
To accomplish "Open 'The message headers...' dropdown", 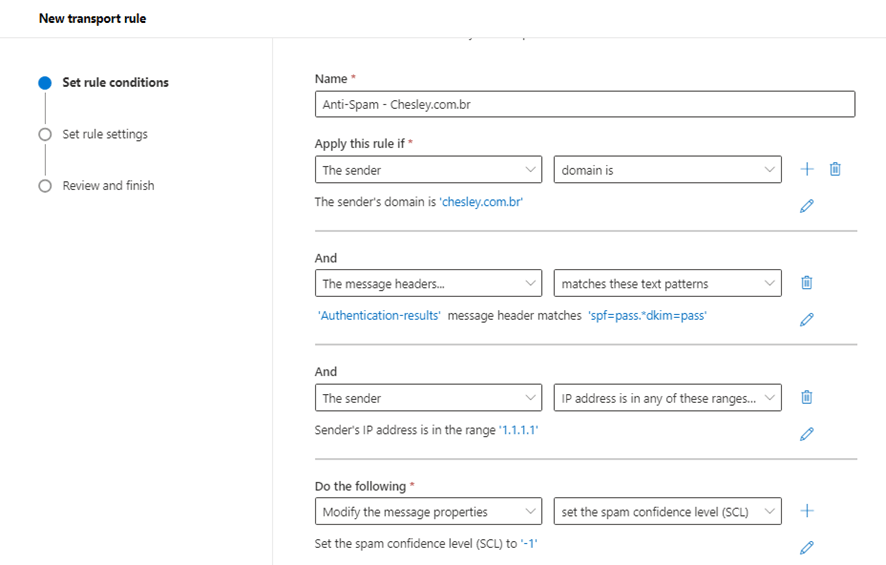I will click(428, 284).
